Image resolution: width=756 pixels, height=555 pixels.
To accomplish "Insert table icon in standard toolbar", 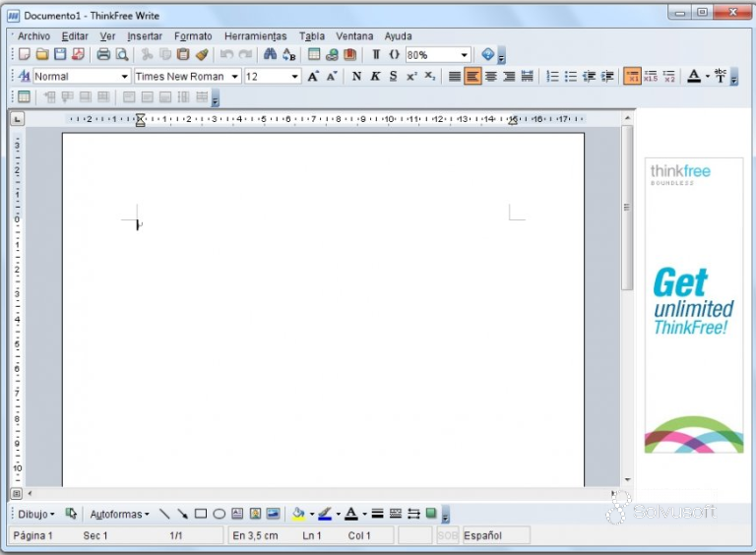I will (x=314, y=54).
